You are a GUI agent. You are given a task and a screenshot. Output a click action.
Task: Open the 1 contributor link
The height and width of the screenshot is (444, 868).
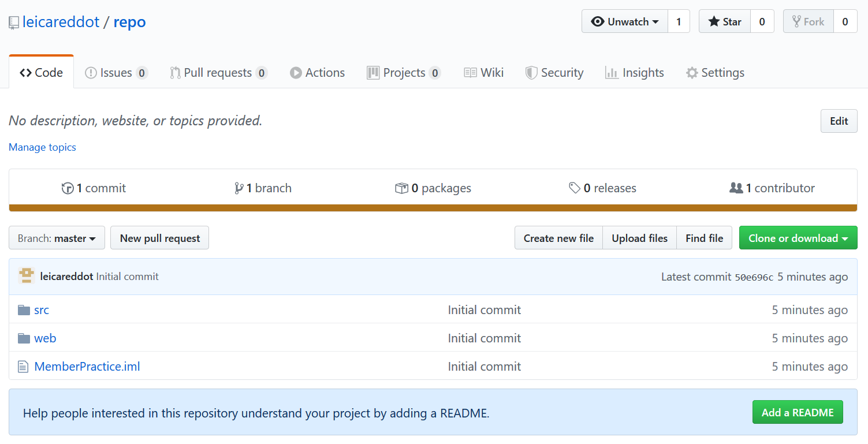772,188
